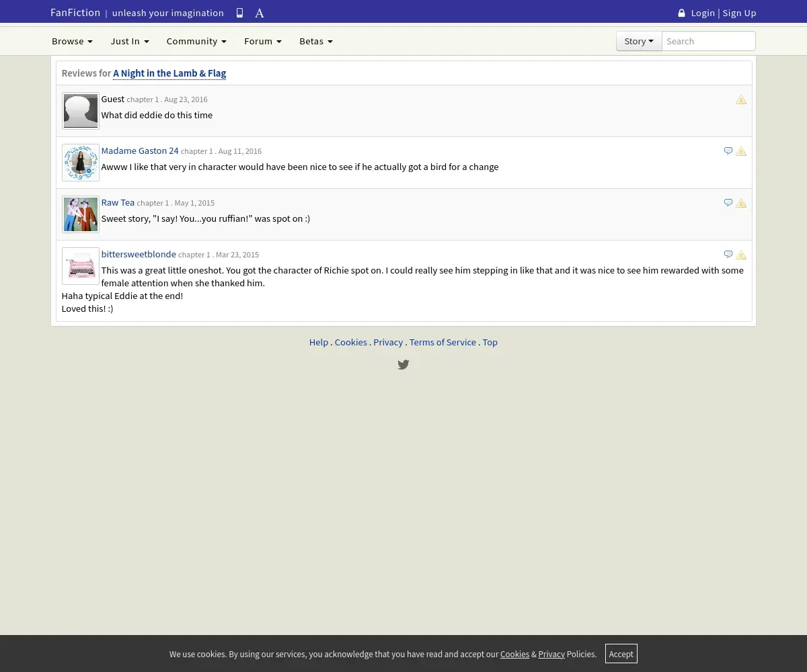The height and width of the screenshot is (672, 807).
Task: Open the Twitter bird icon in footer
Action: [x=403, y=365]
